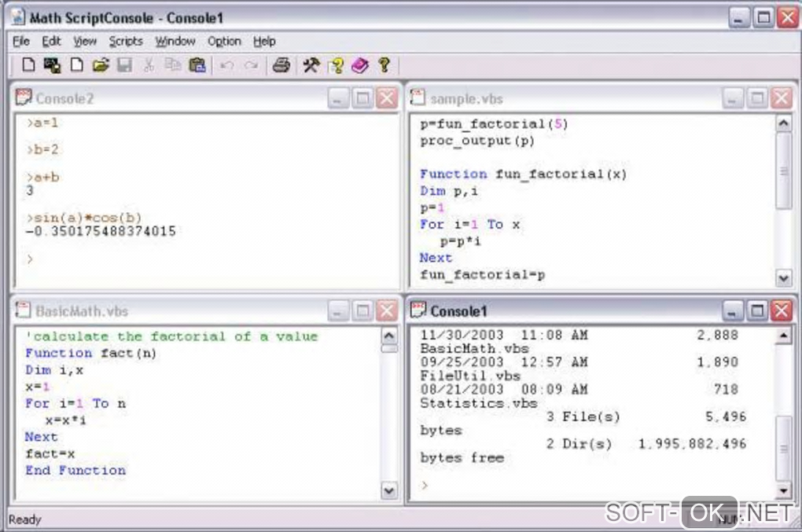
Task: Open the Scripts menu
Action: (126, 42)
